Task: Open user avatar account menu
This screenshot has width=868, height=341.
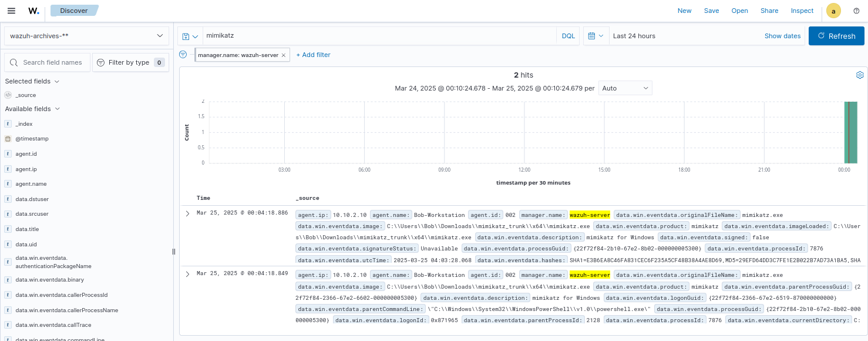Action: (833, 11)
